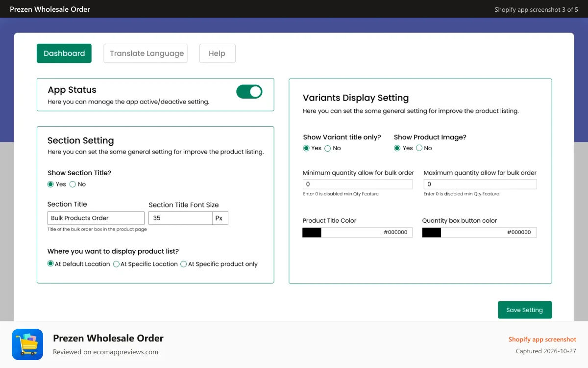Choose At Specific Location option
This screenshot has width=588, height=368.
(x=116, y=264)
